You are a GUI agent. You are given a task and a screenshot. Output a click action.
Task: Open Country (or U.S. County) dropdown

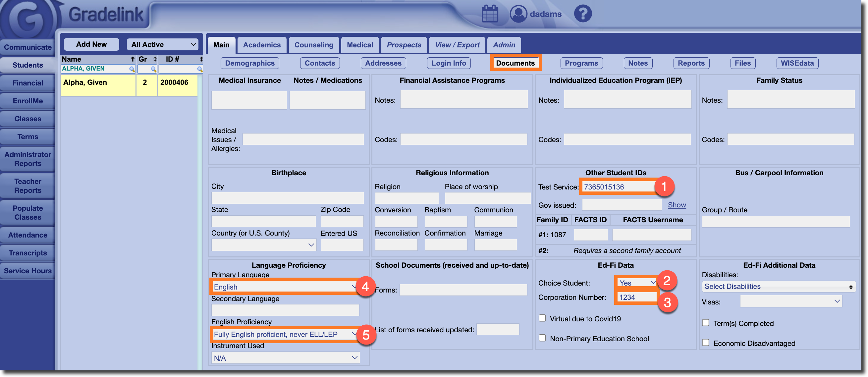click(x=263, y=245)
